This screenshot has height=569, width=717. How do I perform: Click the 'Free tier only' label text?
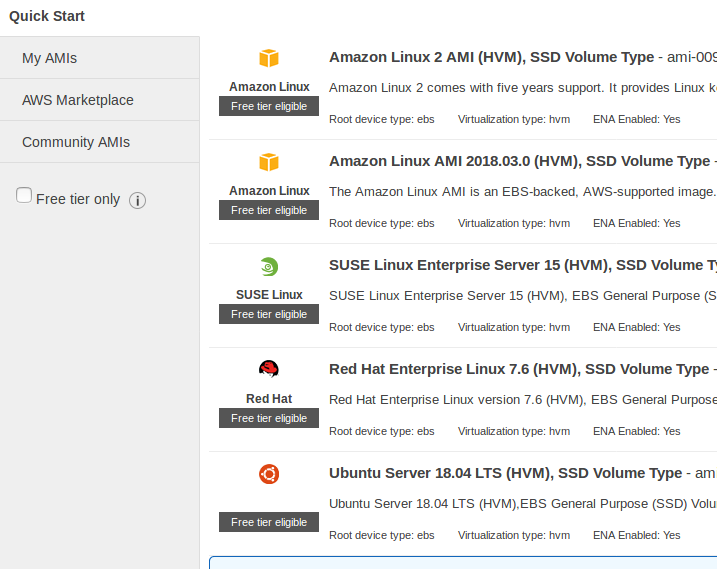(78, 199)
